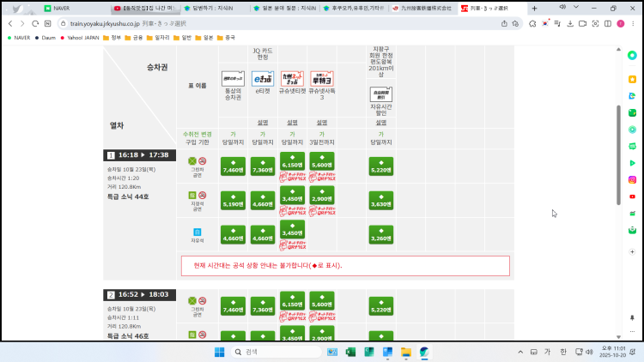Viewport: 644px width, 362px height.
Task: Expand the system tray hidden icons chevron
Action: pos(519,352)
